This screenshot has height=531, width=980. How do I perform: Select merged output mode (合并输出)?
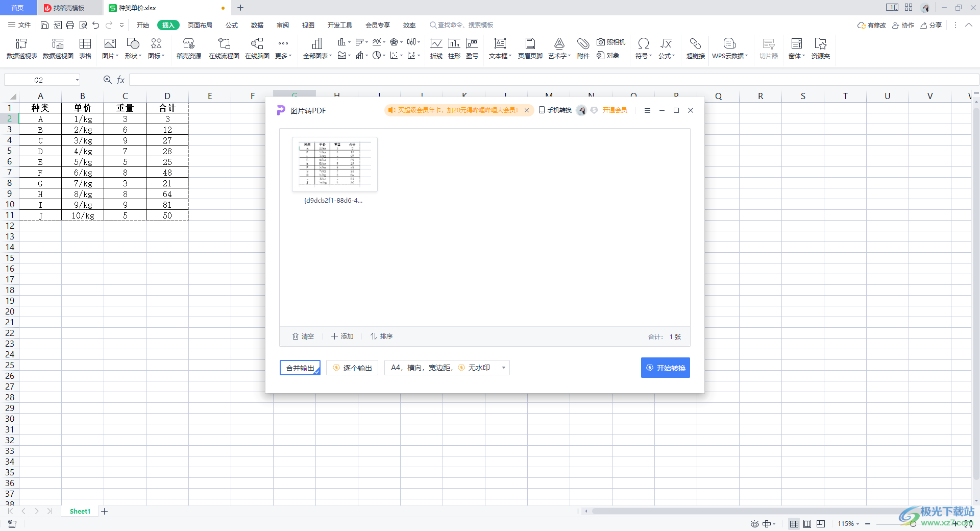tap(300, 368)
